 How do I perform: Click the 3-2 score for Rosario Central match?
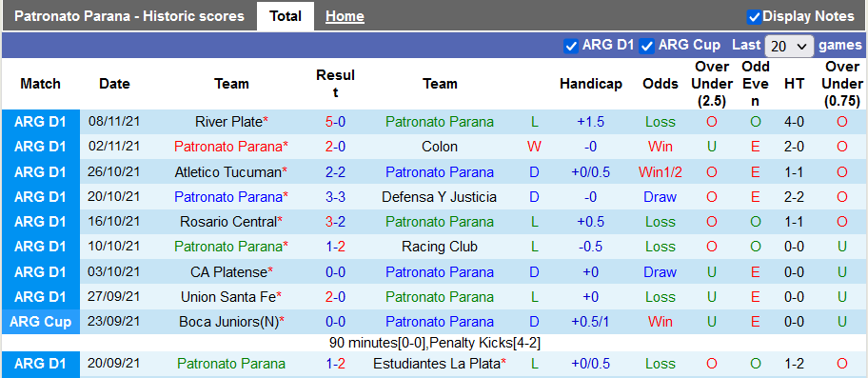(x=335, y=222)
